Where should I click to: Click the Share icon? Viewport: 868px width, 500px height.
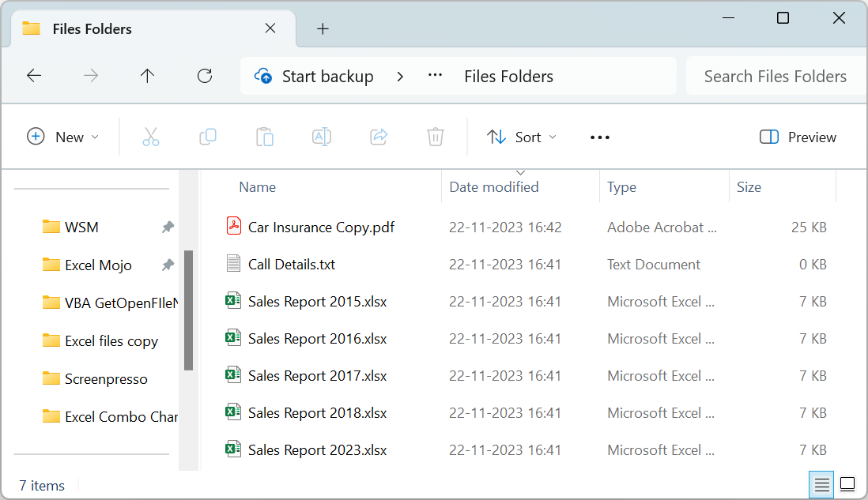[379, 137]
